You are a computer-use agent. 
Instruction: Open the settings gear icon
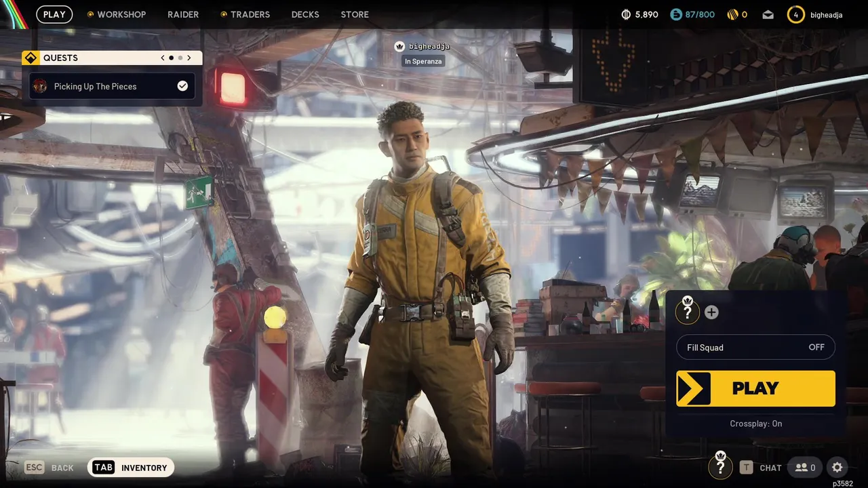(x=837, y=467)
